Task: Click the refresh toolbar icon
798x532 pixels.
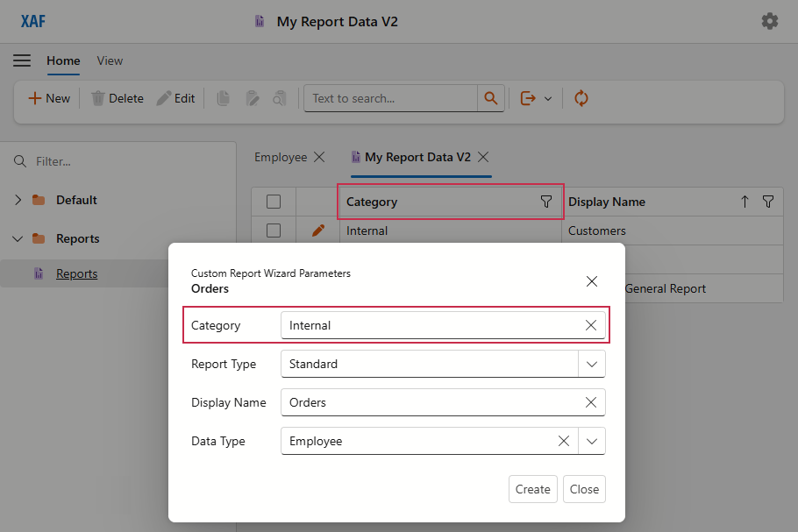Action: click(x=581, y=98)
